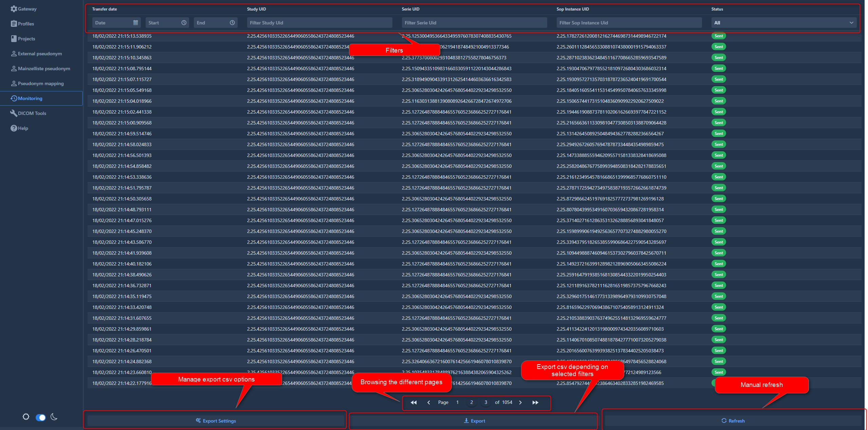Go to page 2
Image resolution: width=868 pixels, height=430 pixels.
tap(472, 403)
